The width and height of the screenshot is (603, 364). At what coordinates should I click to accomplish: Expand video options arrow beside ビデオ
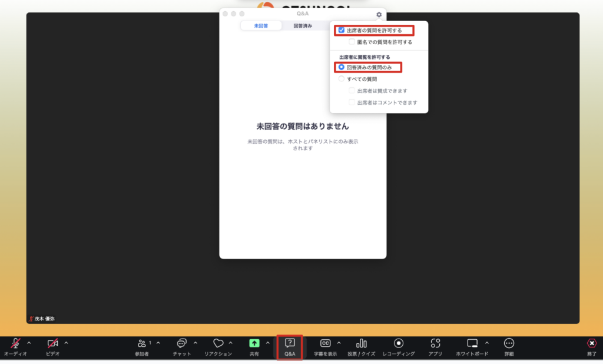tap(66, 343)
